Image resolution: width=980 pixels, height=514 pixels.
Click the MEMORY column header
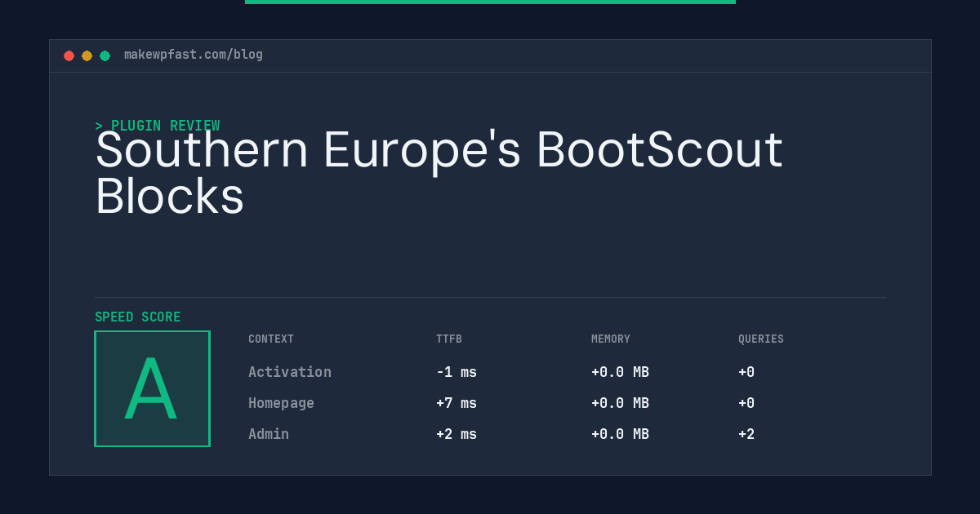(x=611, y=339)
